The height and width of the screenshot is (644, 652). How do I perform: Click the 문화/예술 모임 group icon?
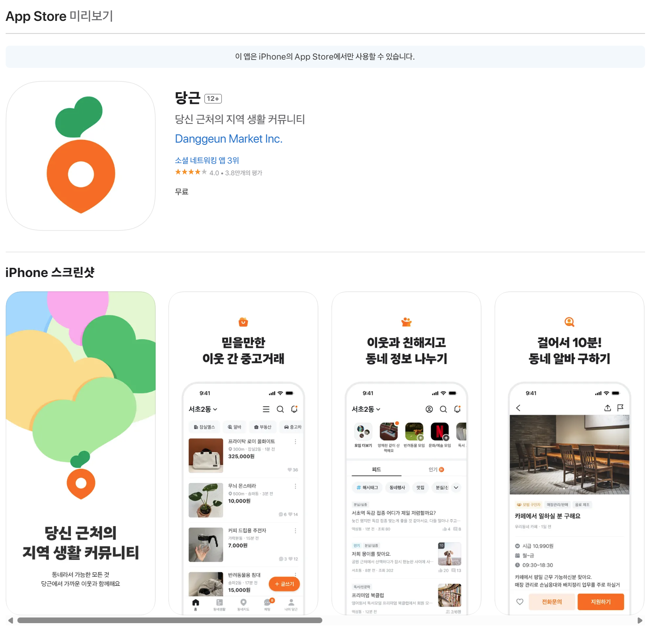click(x=440, y=431)
